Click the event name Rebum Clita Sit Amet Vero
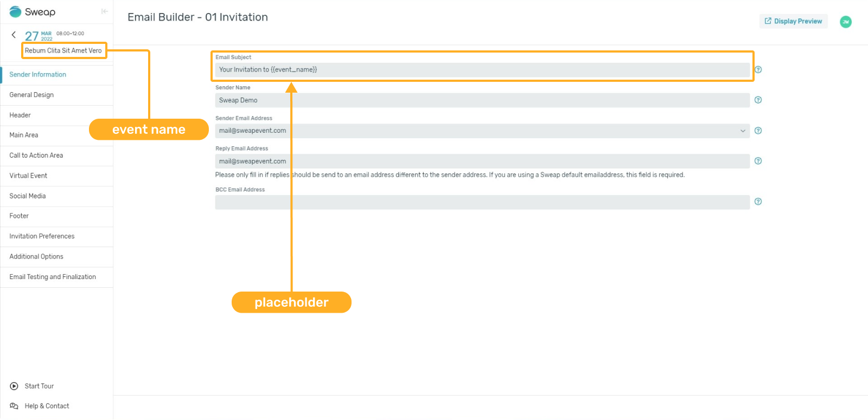The image size is (868, 420). pyautogui.click(x=63, y=50)
